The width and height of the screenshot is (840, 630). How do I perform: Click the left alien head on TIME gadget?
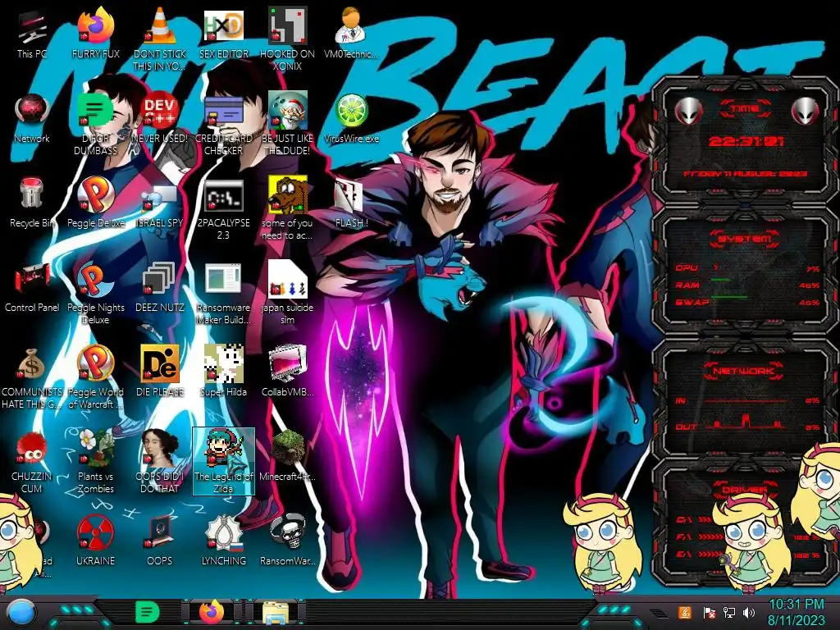(x=688, y=112)
